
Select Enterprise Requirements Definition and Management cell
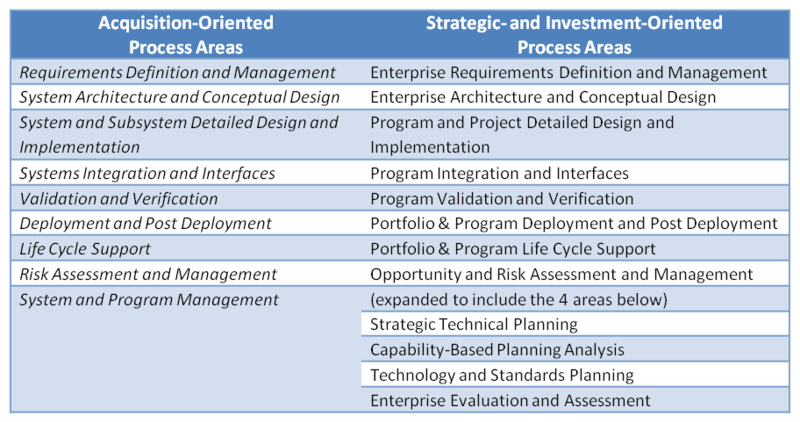click(574, 72)
